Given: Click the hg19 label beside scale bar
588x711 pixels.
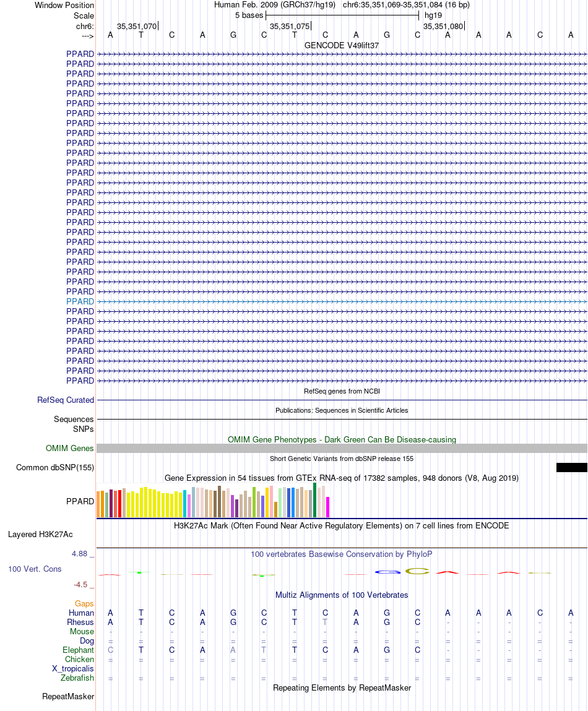Looking at the screenshot, I should [x=433, y=15].
